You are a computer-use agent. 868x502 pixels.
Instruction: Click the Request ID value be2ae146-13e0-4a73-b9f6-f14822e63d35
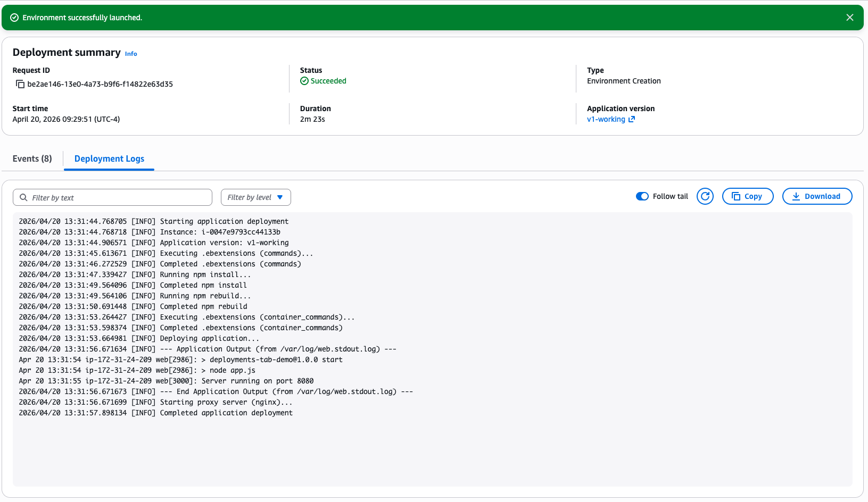(100, 84)
